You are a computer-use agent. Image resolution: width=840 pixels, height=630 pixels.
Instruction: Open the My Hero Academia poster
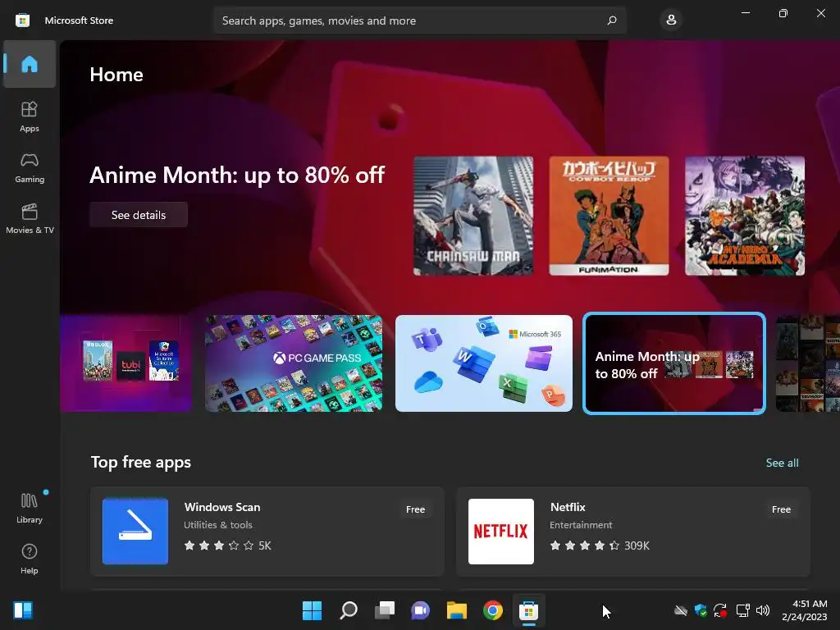pos(745,216)
